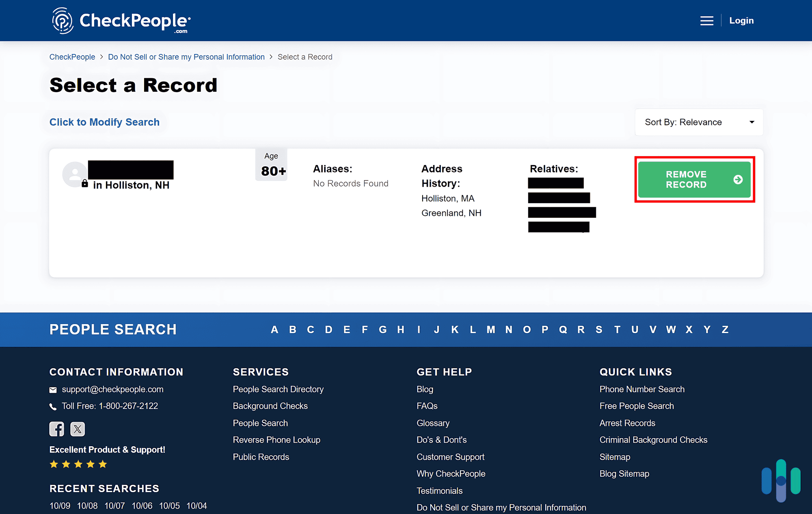Navigate to the Login menu item

tap(742, 21)
